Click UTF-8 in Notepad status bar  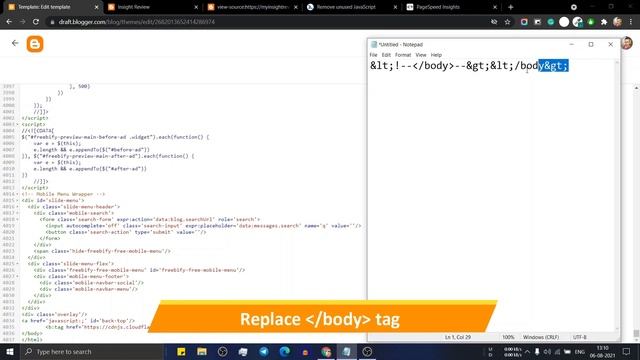point(580,337)
